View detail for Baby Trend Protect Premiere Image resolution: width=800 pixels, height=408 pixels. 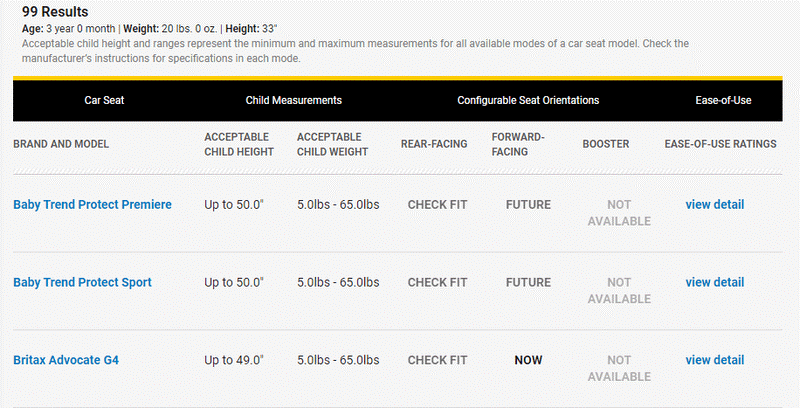(715, 205)
